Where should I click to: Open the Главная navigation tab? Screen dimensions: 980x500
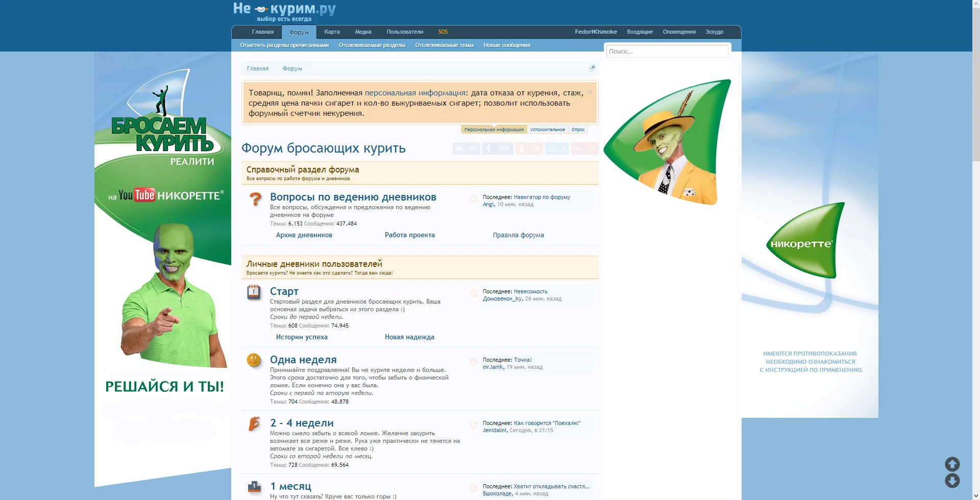[x=263, y=32]
